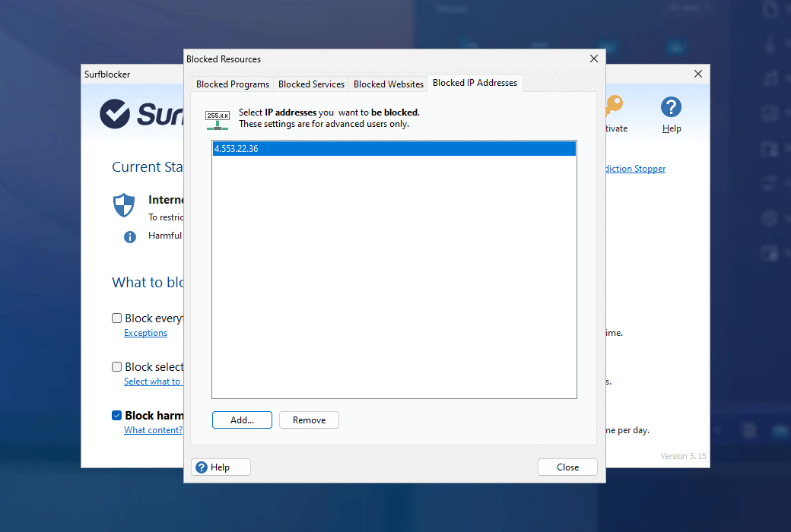Viewport: 791px width, 532px height.
Task: Click the empty area of the IP address list
Action: tap(394, 277)
